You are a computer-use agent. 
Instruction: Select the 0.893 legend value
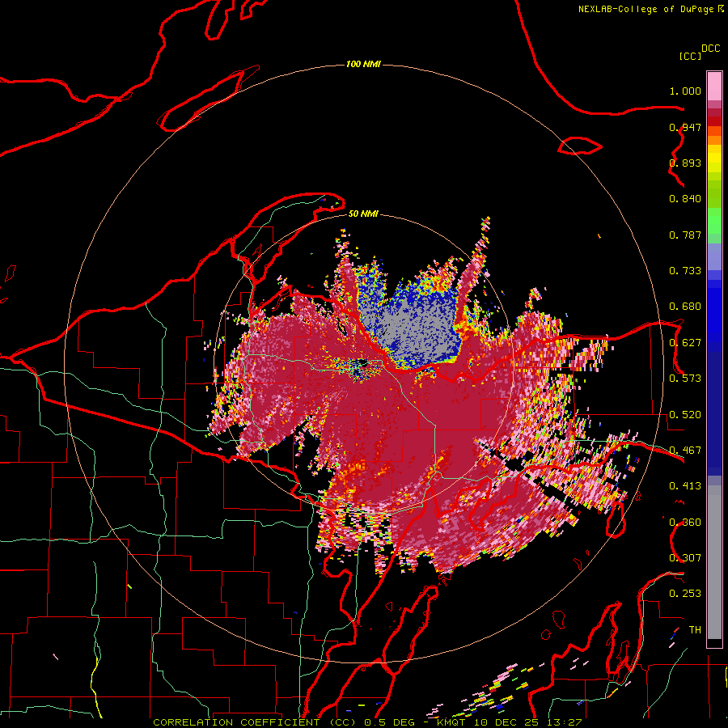tap(685, 163)
